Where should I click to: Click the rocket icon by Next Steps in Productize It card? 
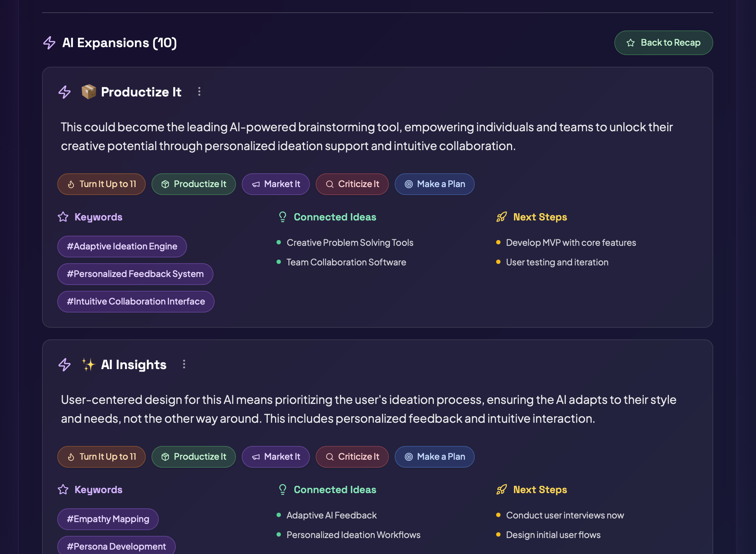(502, 217)
